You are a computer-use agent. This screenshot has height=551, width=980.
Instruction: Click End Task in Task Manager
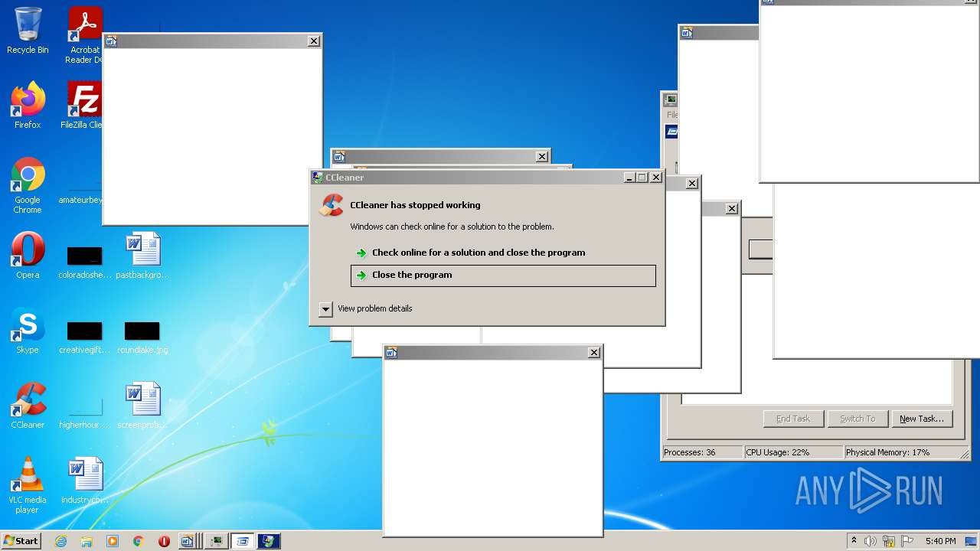tap(793, 419)
